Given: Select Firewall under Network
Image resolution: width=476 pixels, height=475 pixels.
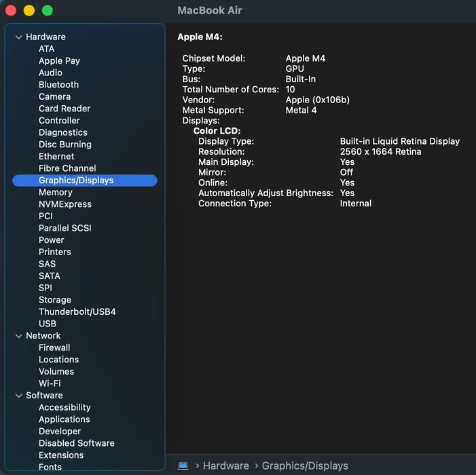Looking at the screenshot, I should (54, 348).
